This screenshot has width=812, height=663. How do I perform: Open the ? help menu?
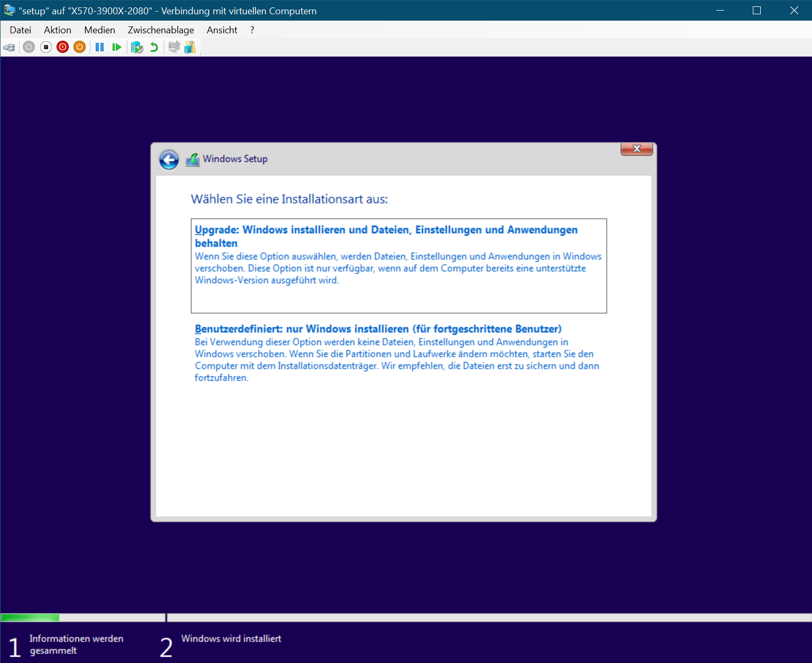tap(252, 30)
